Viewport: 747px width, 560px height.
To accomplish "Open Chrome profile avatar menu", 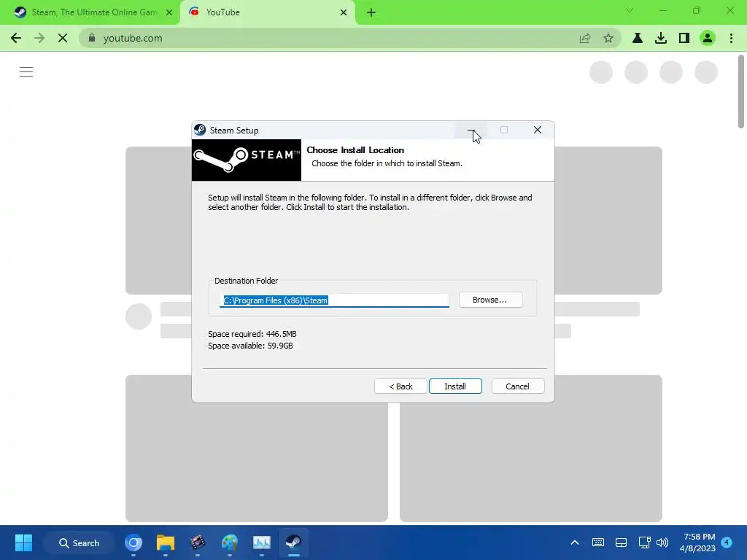I will (708, 38).
